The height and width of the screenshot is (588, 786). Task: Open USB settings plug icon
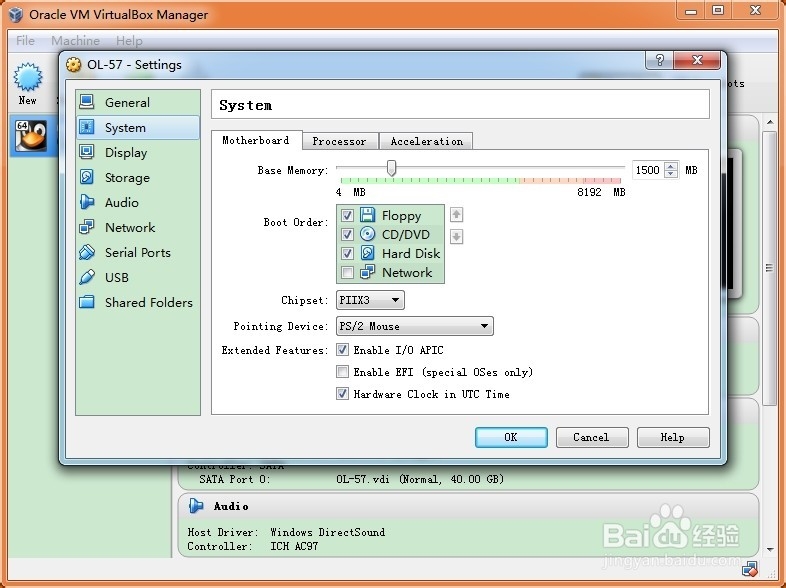pyautogui.click(x=87, y=277)
